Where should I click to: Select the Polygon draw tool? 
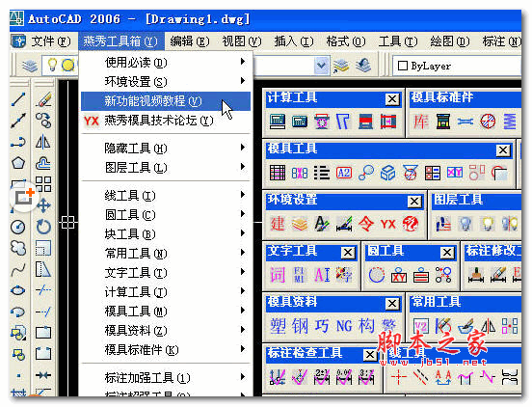18,163
